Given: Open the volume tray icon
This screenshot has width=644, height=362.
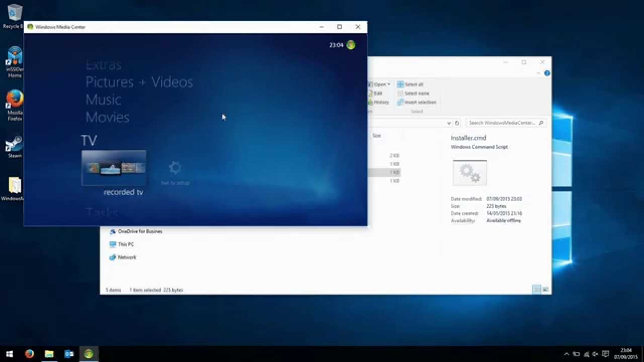Looking at the screenshot, I should point(596,354).
